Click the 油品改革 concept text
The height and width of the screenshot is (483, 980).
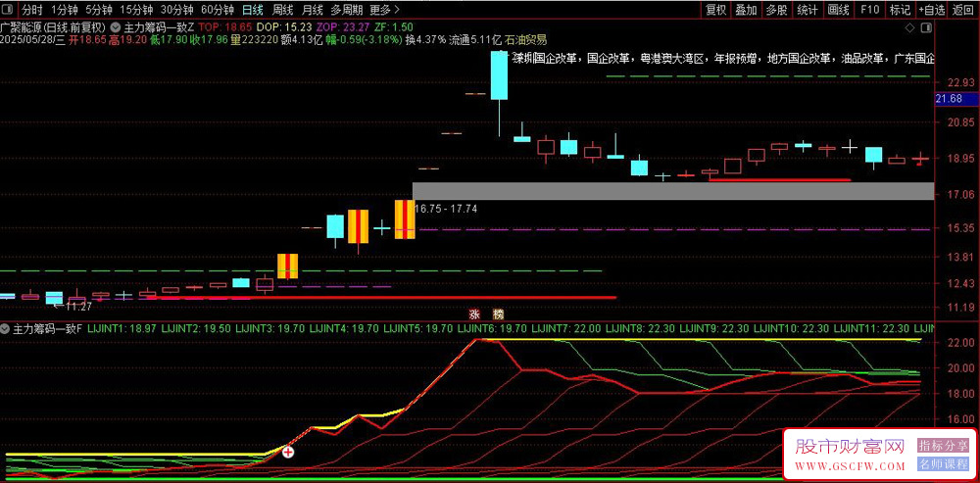click(x=862, y=59)
